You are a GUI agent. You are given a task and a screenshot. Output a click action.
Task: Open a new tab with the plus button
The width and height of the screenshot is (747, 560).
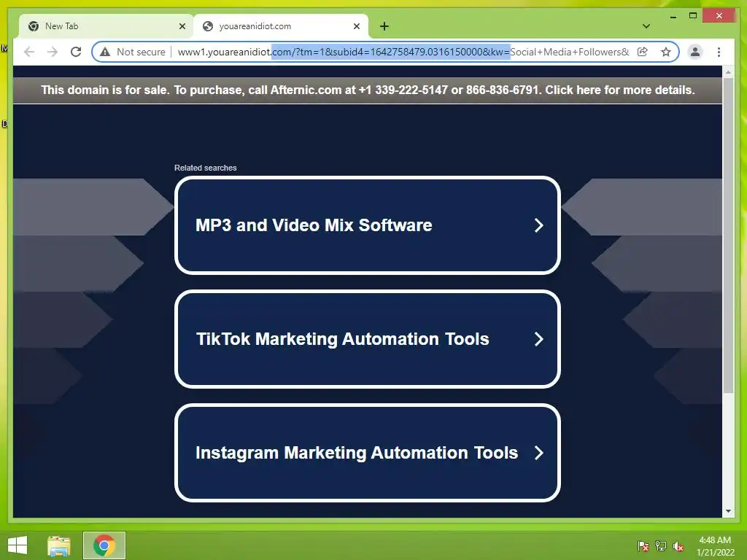click(x=384, y=26)
